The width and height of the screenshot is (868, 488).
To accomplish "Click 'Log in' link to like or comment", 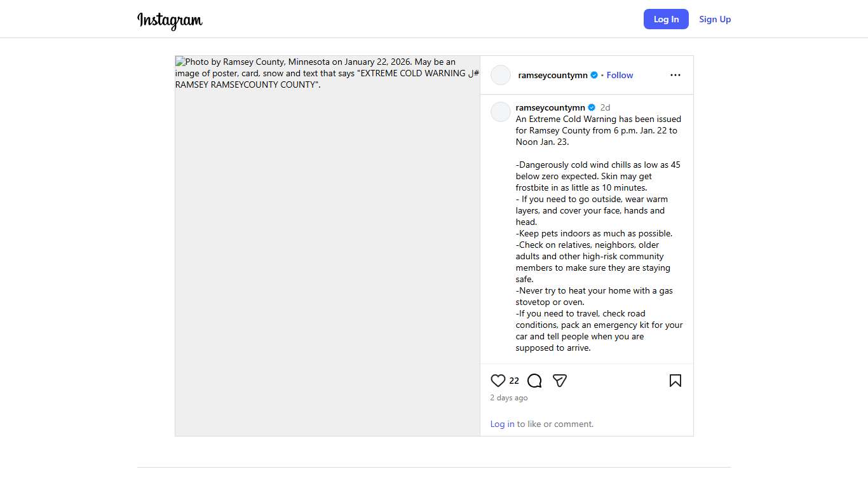I will [x=502, y=424].
